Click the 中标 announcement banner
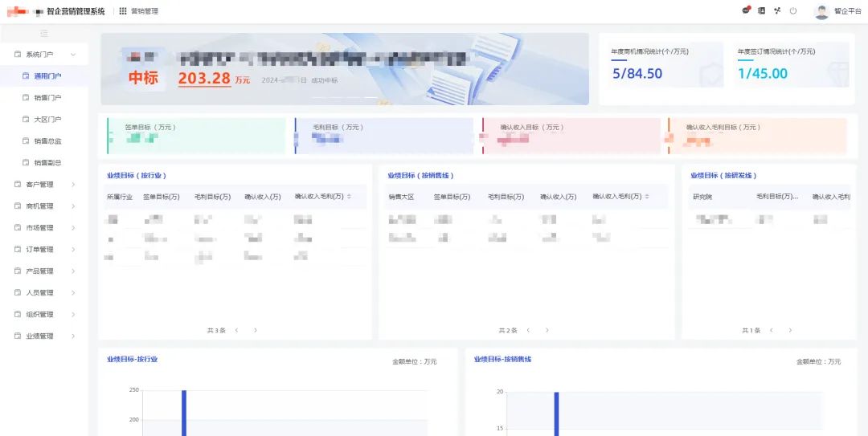This screenshot has width=868, height=436. 344,69
